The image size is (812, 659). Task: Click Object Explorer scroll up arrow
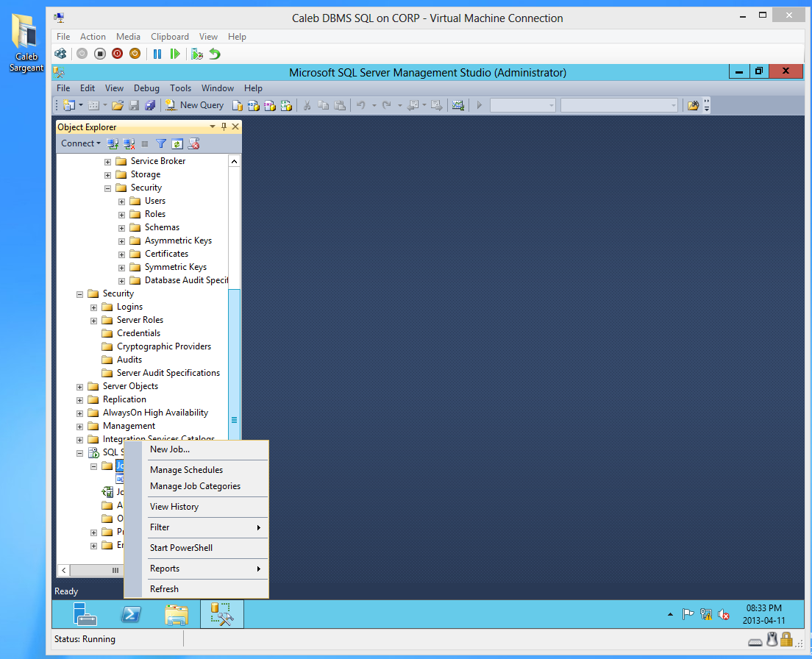(x=234, y=162)
